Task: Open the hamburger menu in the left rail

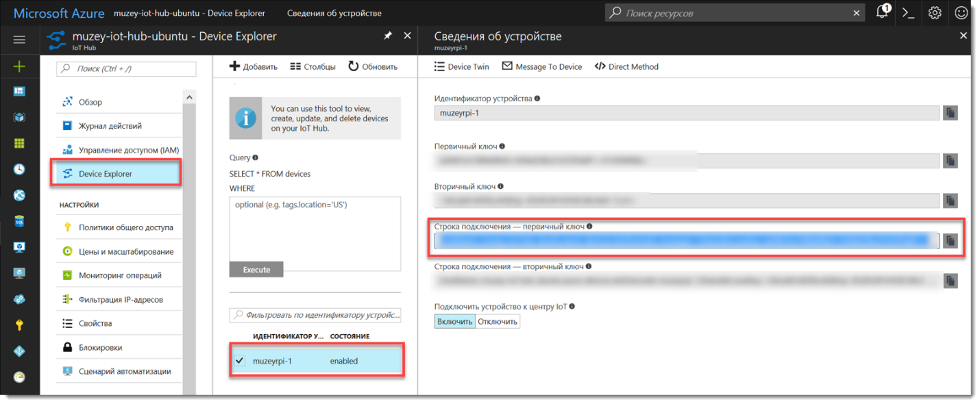Action: 19,40
